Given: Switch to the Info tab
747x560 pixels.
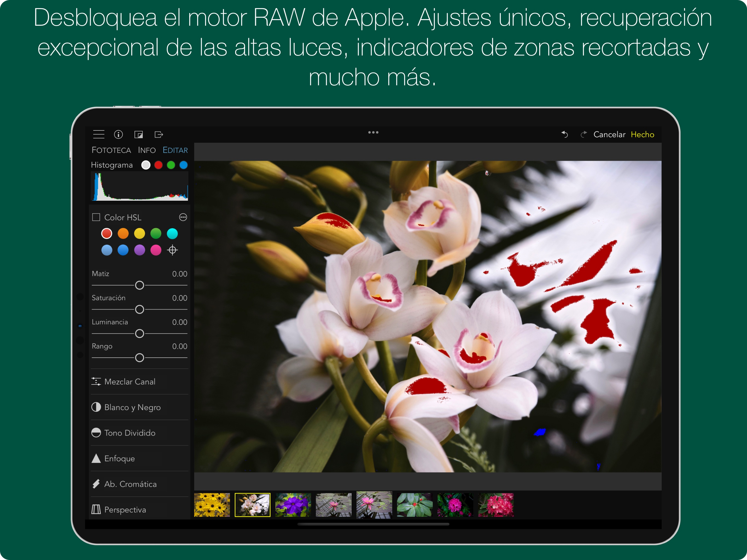Looking at the screenshot, I should pos(147,150).
